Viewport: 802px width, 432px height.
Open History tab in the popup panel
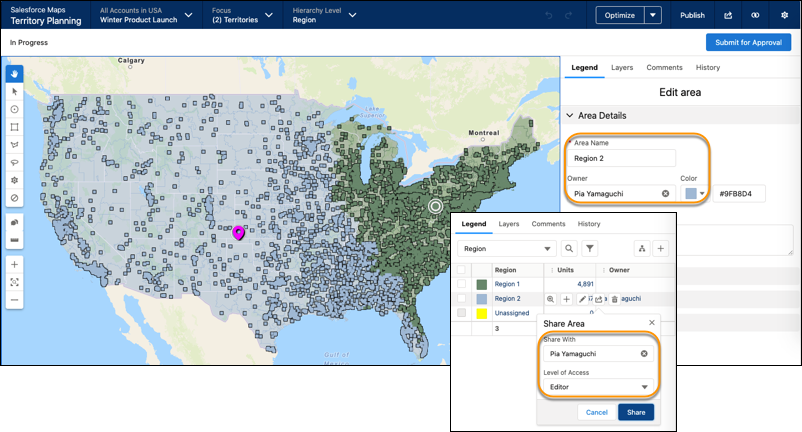(589, 224)
